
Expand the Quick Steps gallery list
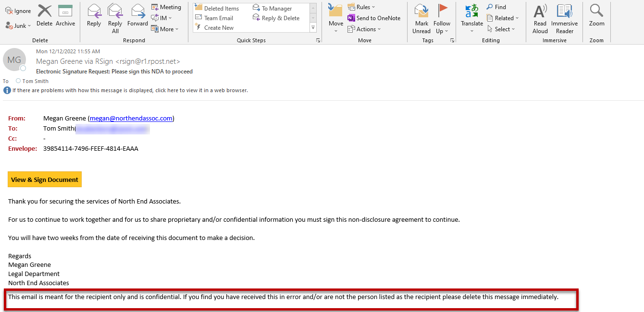(313, 27)
